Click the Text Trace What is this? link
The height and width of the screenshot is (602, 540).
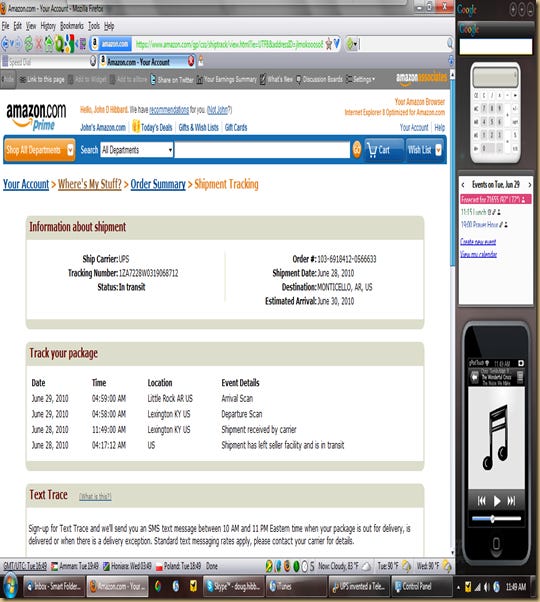(95, 496)
